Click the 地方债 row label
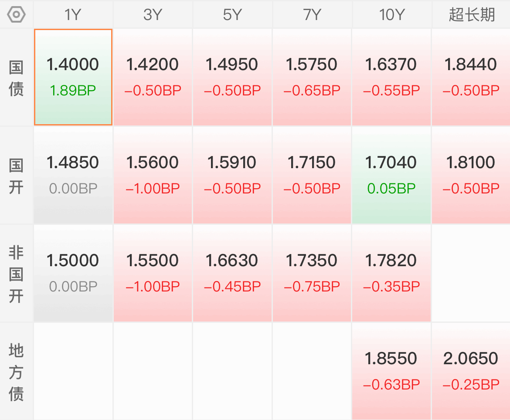510x420 pixels. [x=16, y=372]
